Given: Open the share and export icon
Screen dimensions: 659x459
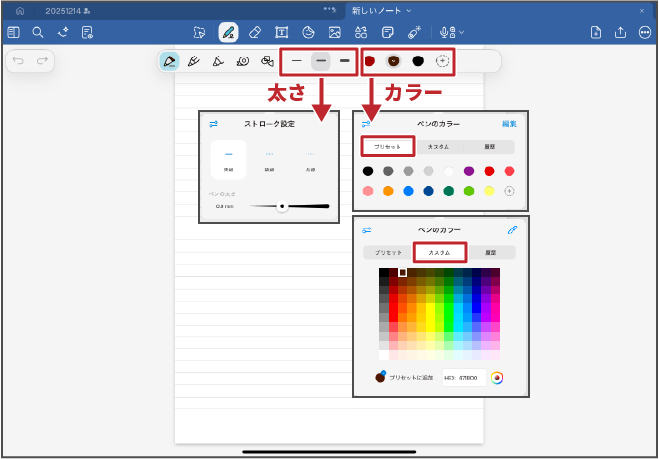Looking at the screenshot, I should (620, 32).
